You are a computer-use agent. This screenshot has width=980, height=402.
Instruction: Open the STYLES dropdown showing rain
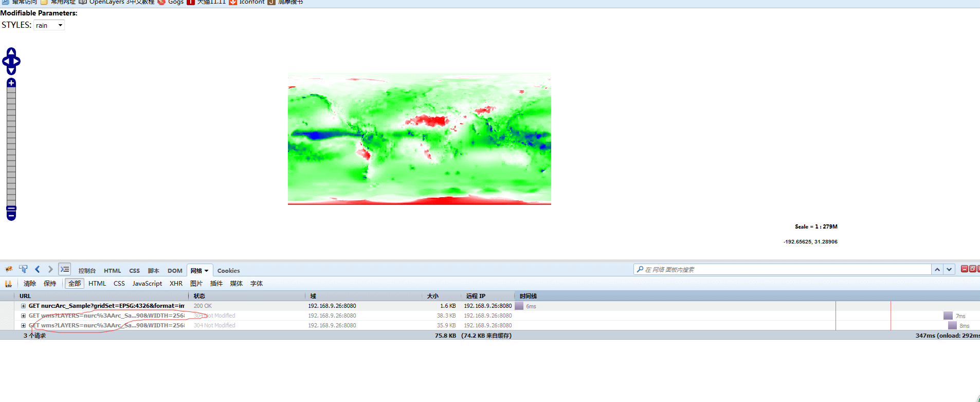(49, 25)
